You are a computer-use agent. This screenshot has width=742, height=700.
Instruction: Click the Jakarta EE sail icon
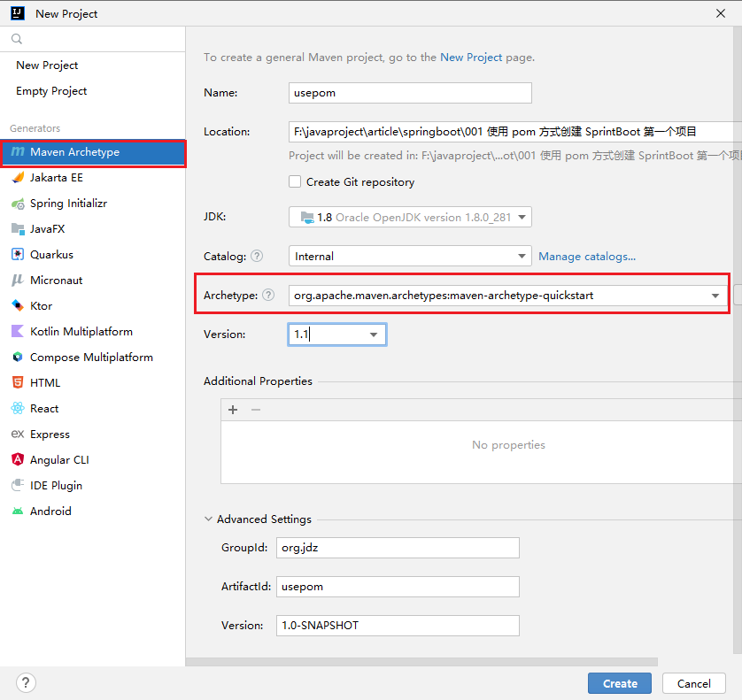tap(18, 177)
